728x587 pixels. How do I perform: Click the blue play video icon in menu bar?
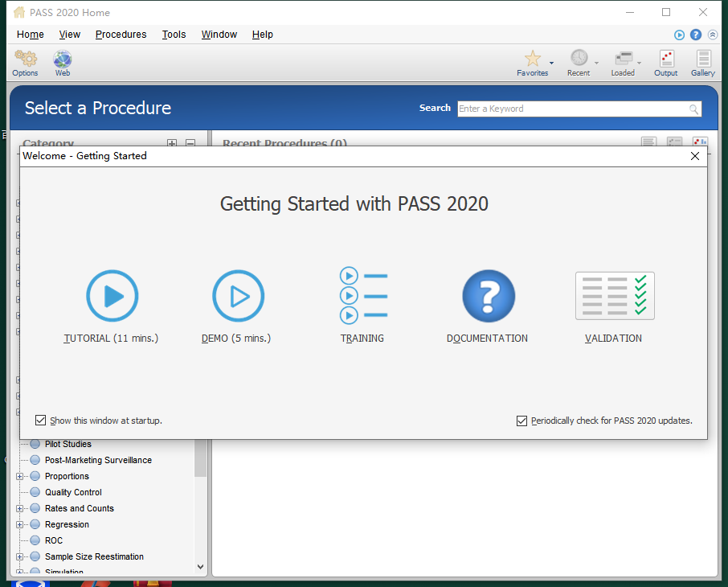(x=679, y=35)
